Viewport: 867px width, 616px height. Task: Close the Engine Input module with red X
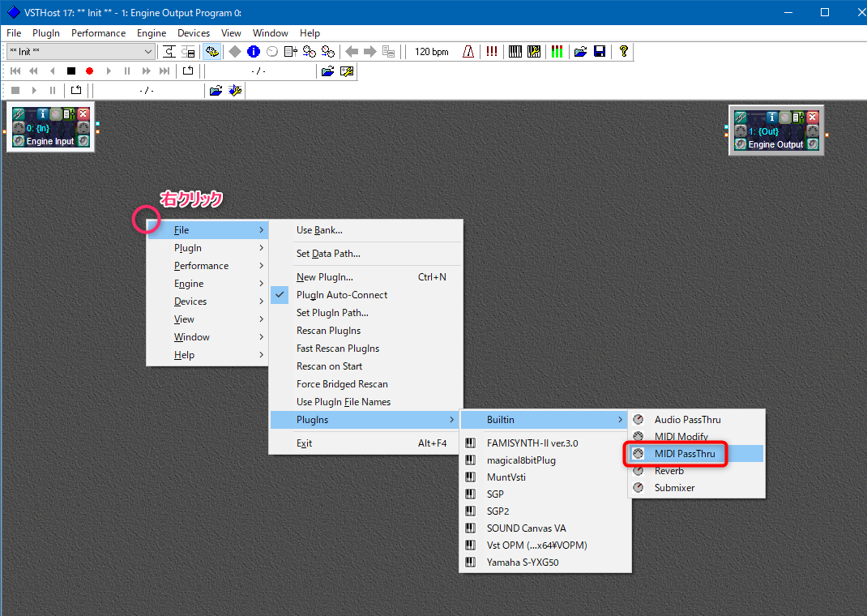[83, 114]
